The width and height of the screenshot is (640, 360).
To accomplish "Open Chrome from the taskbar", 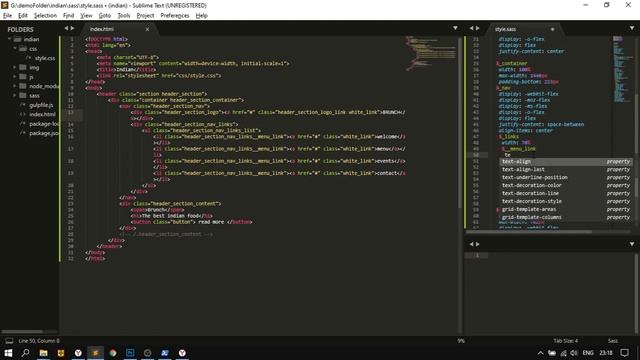I will pos(113,353).
